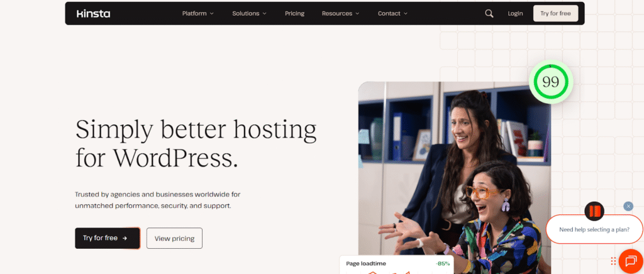Image resolution: width=644 pixels, height=274 pixels.
Task: Click the 99 performance score badge
Action: point(550,82)
